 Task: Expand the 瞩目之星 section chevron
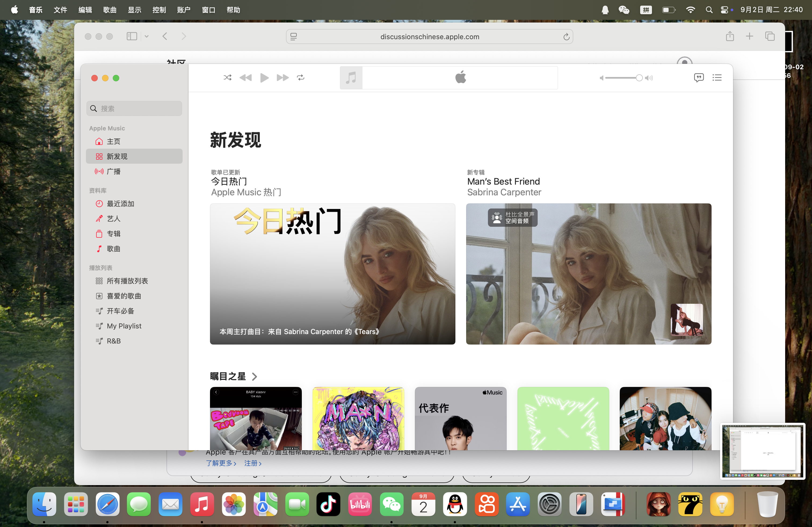pos(254,377)
